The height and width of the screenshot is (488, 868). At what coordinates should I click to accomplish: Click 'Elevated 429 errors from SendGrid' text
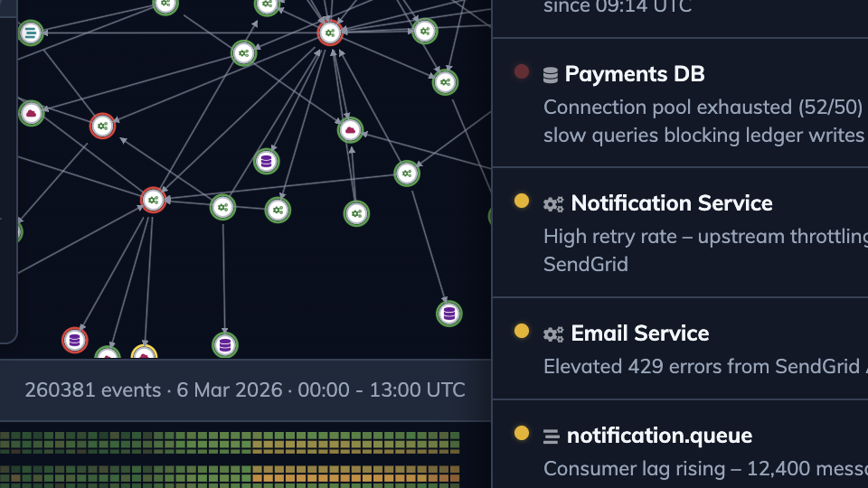702,366
